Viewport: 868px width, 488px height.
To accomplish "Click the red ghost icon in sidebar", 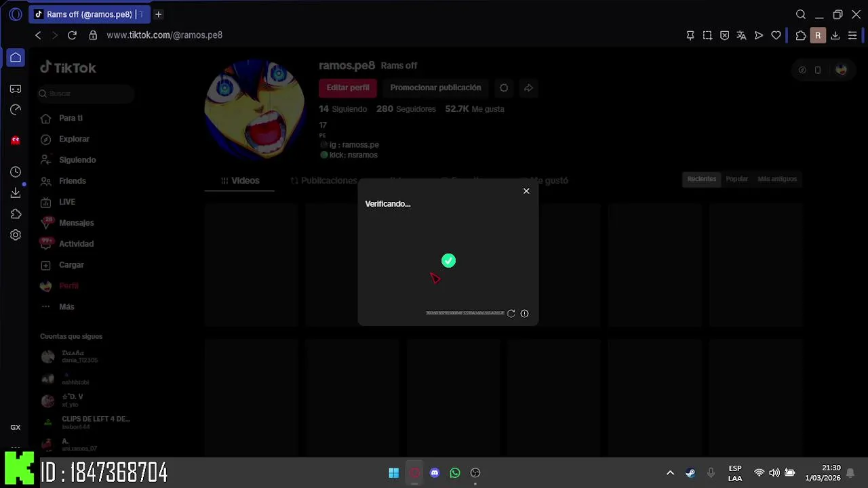I will point(16,140).
